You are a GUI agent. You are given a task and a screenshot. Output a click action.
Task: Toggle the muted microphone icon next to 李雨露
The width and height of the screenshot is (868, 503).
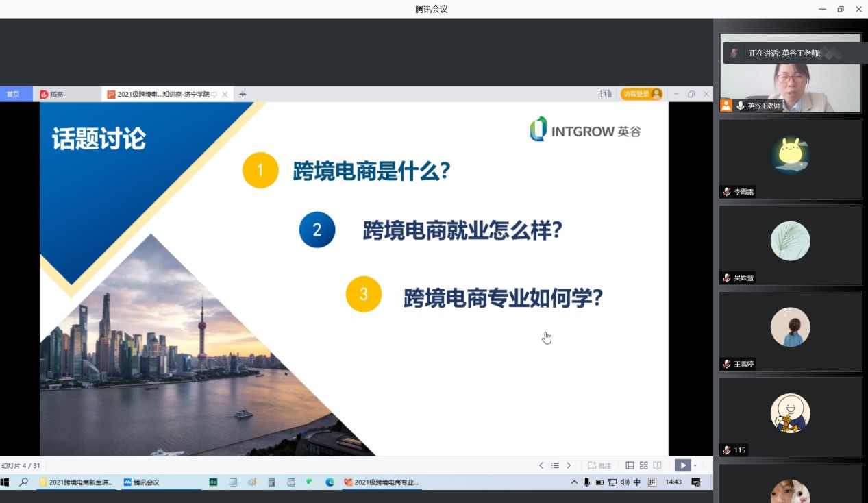727,192
